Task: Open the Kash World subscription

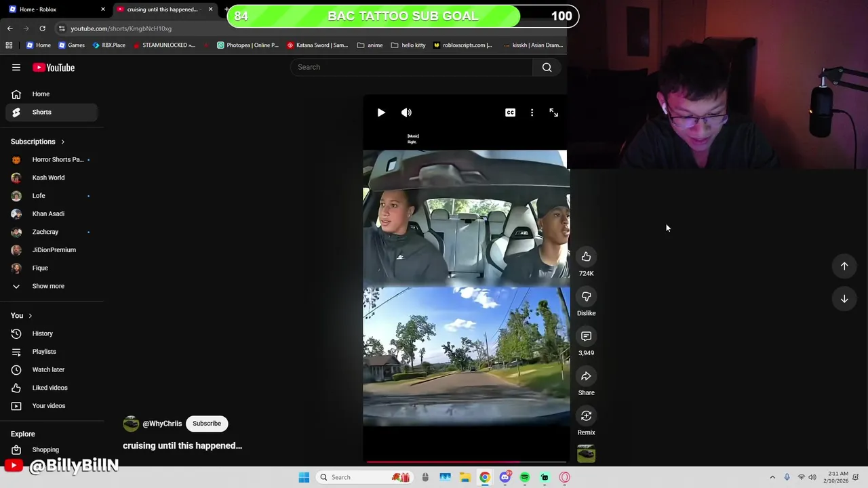Action: click(52, 178)
